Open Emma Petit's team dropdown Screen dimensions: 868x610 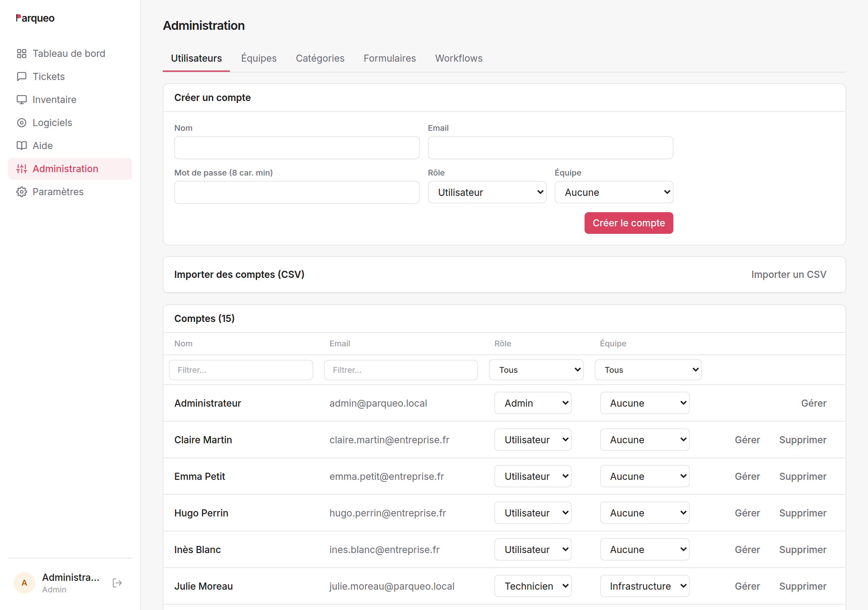point(645,476)
